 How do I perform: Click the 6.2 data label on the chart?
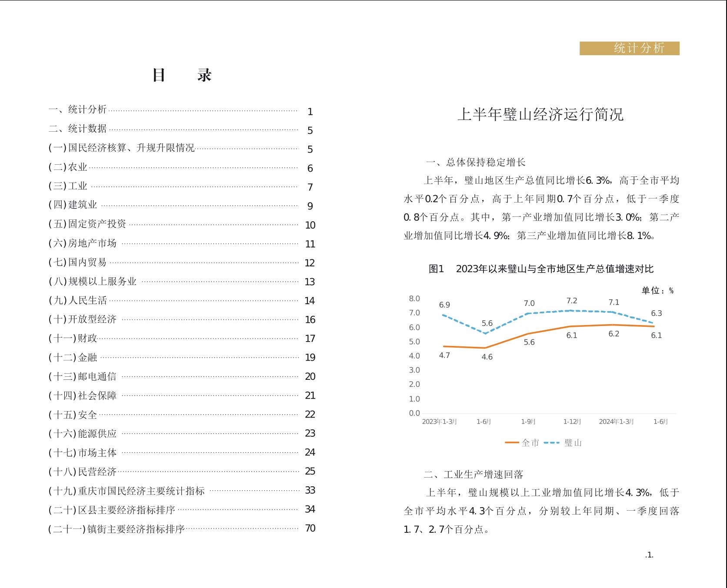pyautogui.click(x=614, y=334)
